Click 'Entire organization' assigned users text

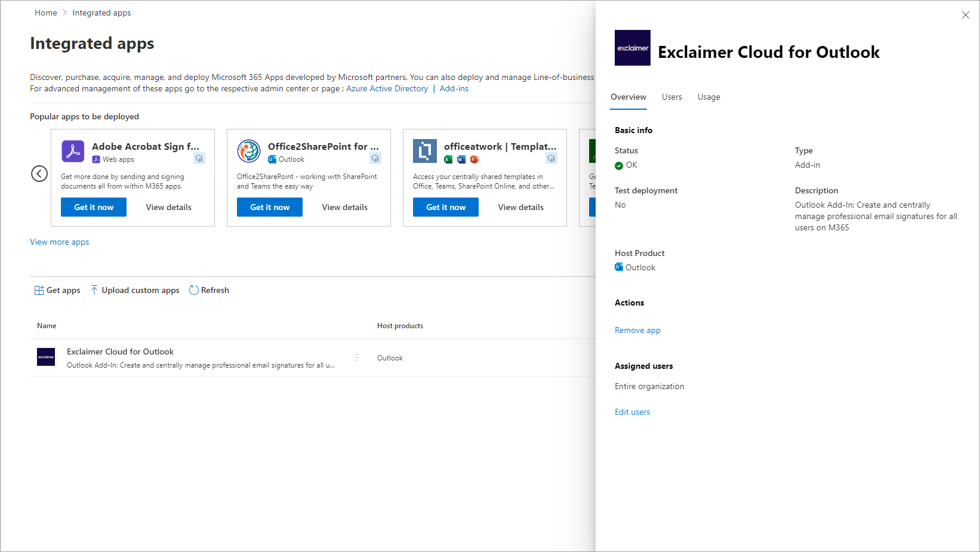coord(649,386)
